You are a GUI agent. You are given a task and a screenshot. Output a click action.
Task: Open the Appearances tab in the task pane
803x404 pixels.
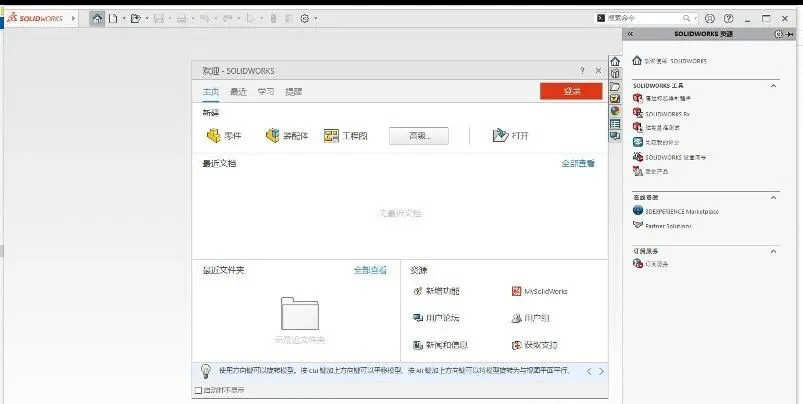(615, 111)
